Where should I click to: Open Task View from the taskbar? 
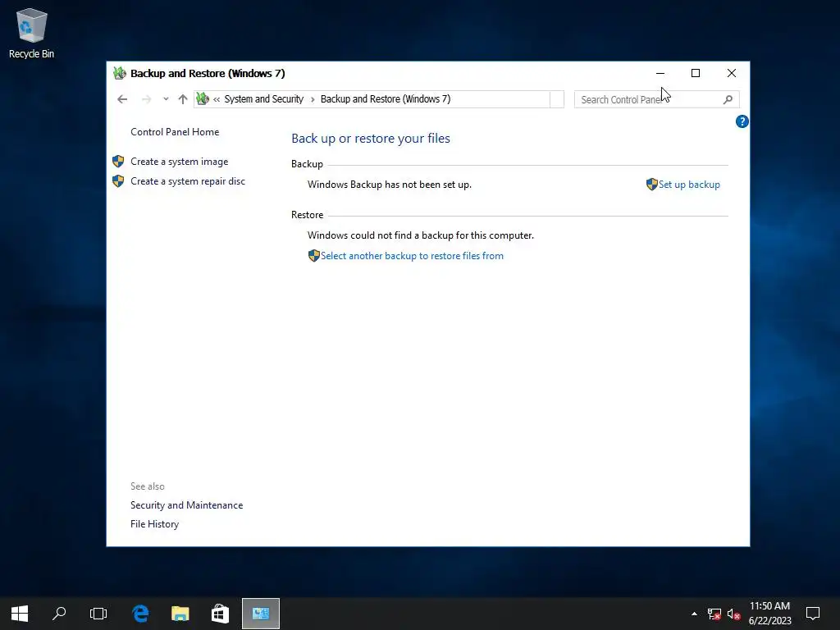point(98,614)
